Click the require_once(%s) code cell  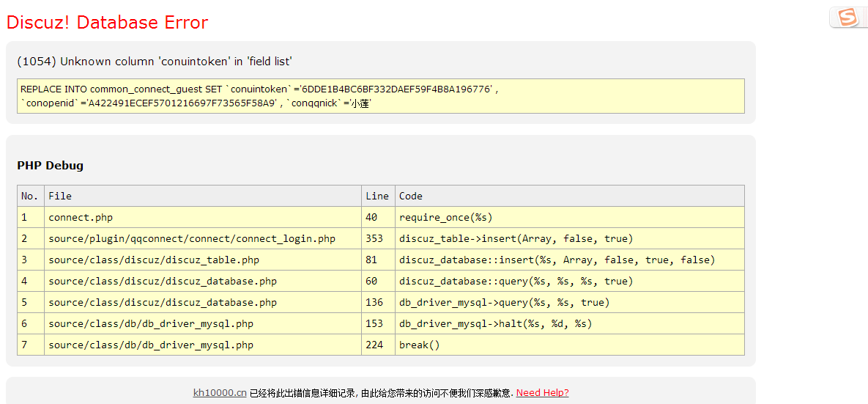[x=446, y=218]
